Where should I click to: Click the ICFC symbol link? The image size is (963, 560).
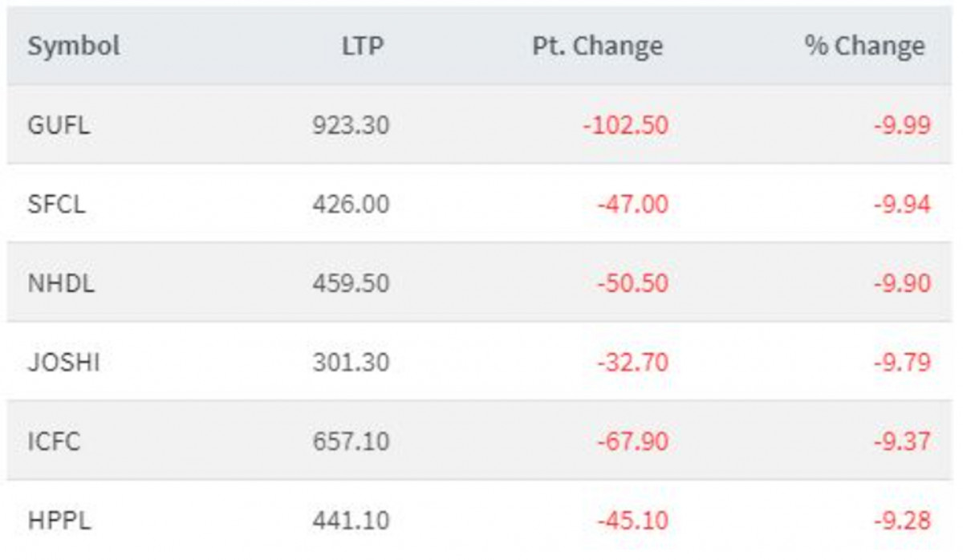[54, 441]
